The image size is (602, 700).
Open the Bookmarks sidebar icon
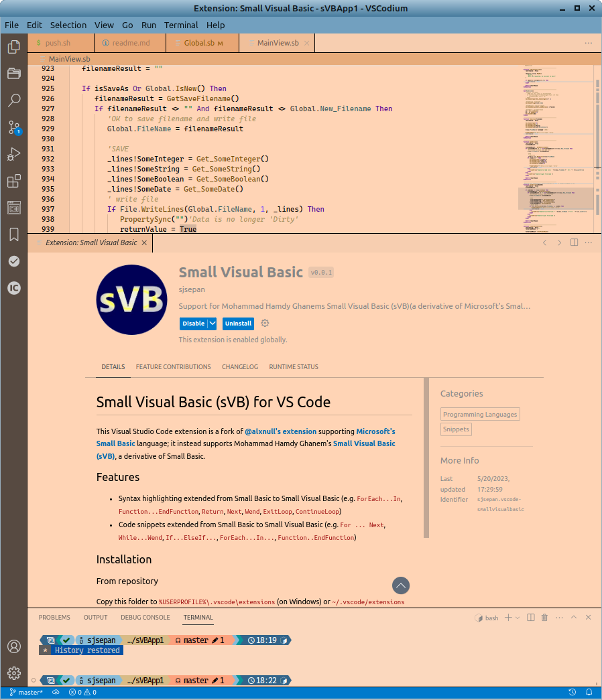click(x=13, y=234)
